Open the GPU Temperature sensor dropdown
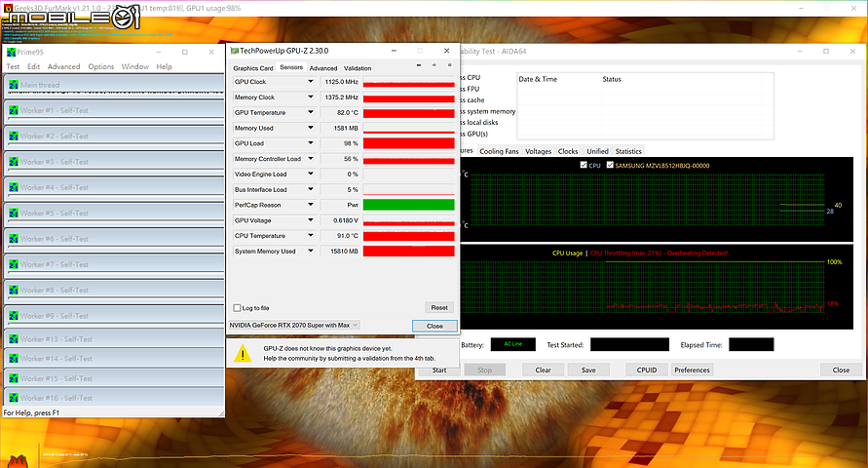Screen dimensions: 868x468 point(311,112)
